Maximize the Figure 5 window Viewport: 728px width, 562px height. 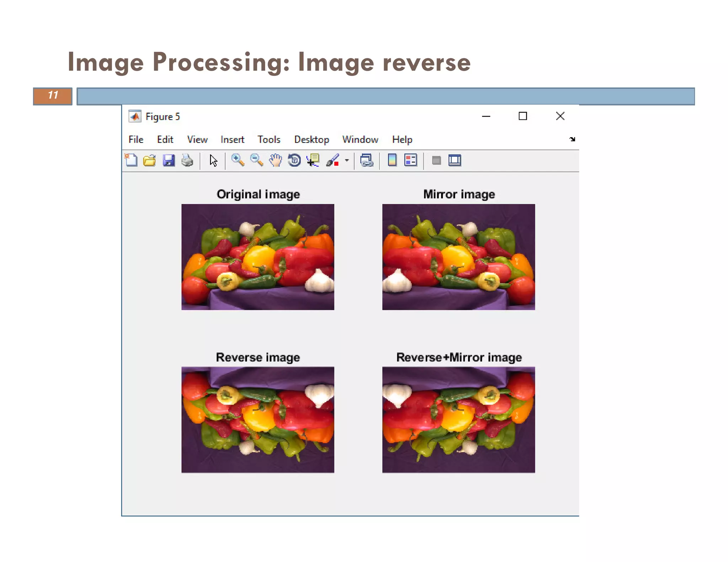[x=523, y=116]
